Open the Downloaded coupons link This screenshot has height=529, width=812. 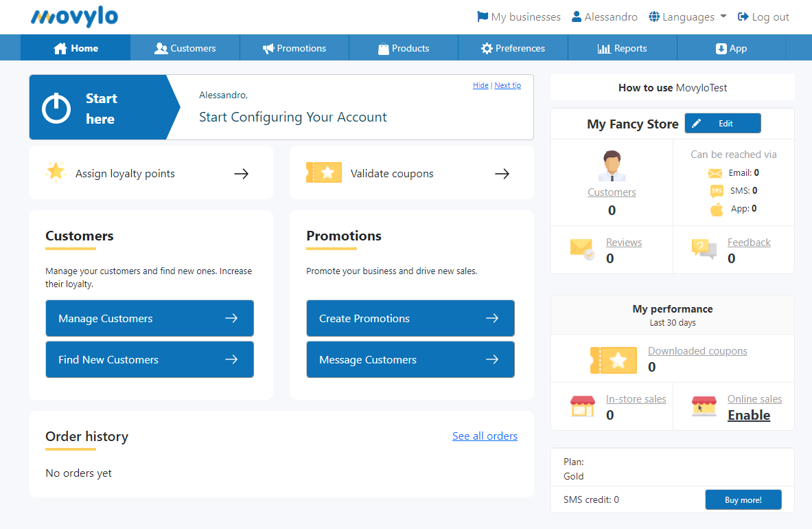[x=697, y=351]
